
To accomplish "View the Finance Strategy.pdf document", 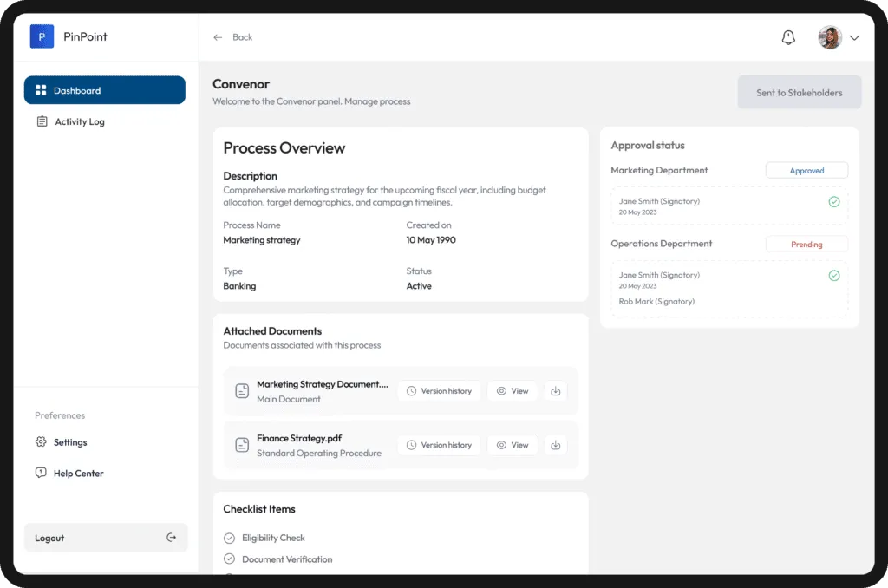I will [513, 445].
